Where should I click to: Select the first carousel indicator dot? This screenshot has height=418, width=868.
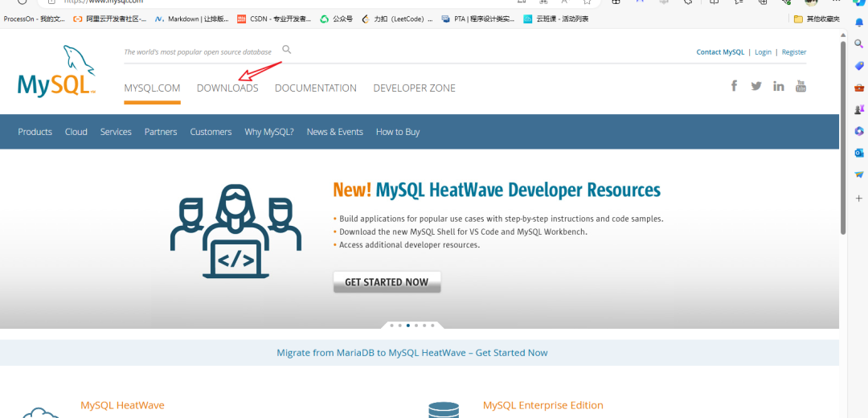pyautogui.click(x=392, y=326)
